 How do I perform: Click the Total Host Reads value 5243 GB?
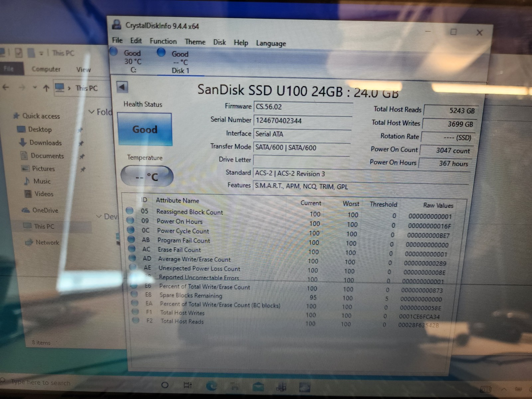pos(451,111)
